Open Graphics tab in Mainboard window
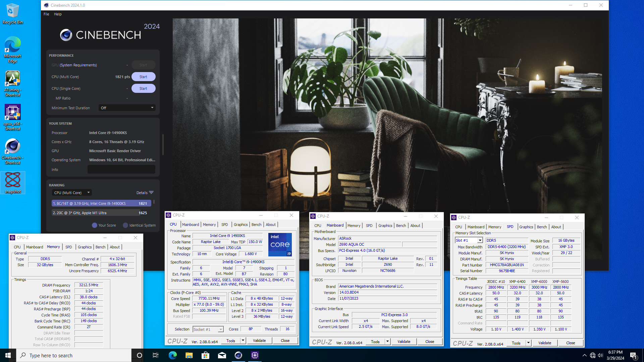This screenshot has height=362, width=644. point(385,226)
